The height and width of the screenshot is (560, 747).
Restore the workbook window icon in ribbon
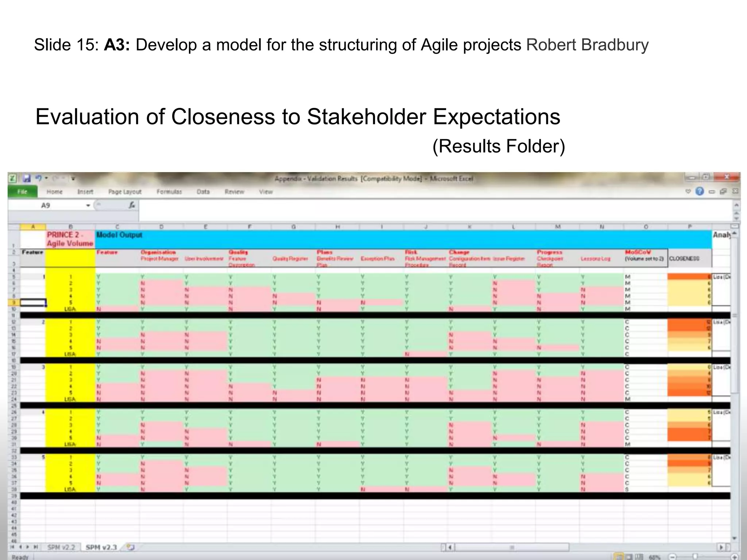pos(724,191)
